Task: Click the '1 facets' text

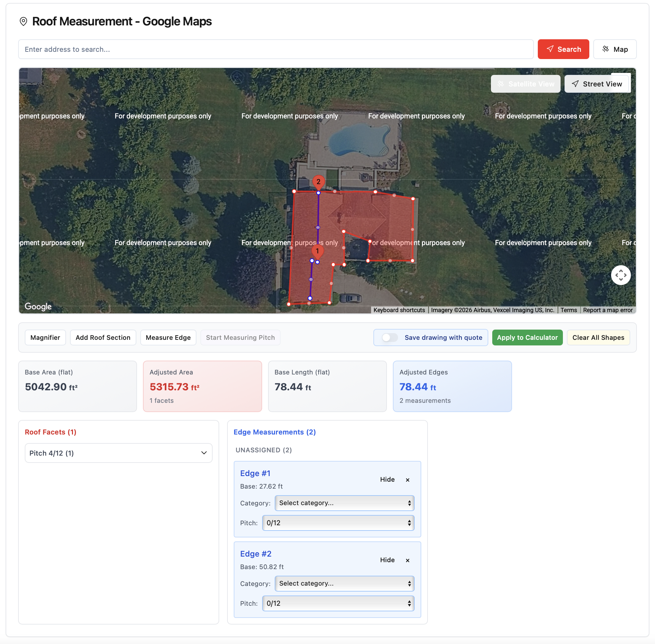Action: pyautogui.click(x=162, y=401)
